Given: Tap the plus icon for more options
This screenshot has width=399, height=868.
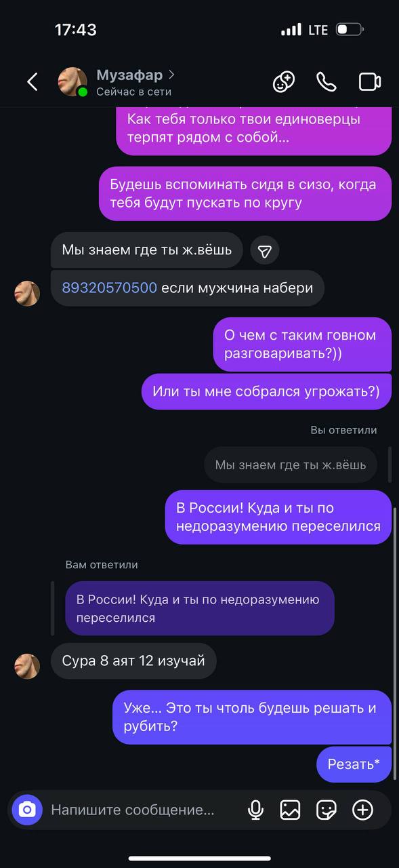Looking at the screenshot, I should (363, 810).
